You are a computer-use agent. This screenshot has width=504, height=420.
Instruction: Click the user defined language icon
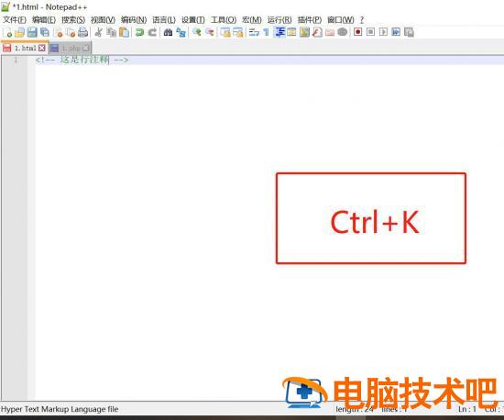coord(291,32)
